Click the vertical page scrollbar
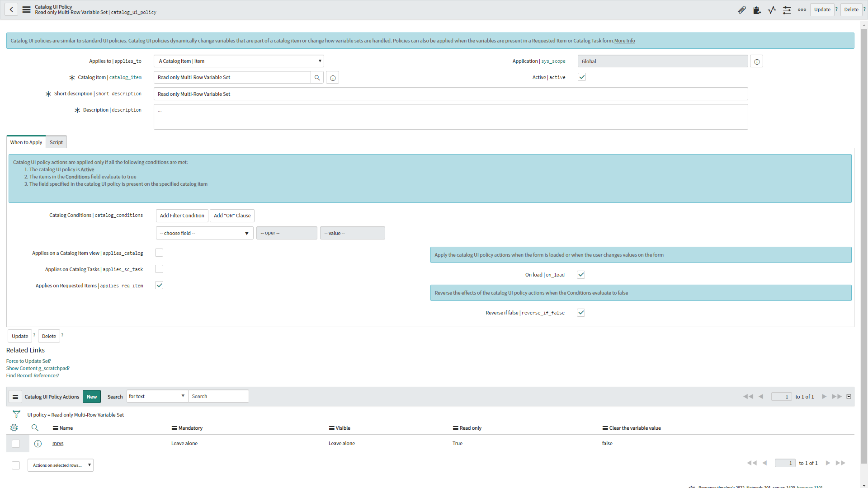 [x=864, y=246]
